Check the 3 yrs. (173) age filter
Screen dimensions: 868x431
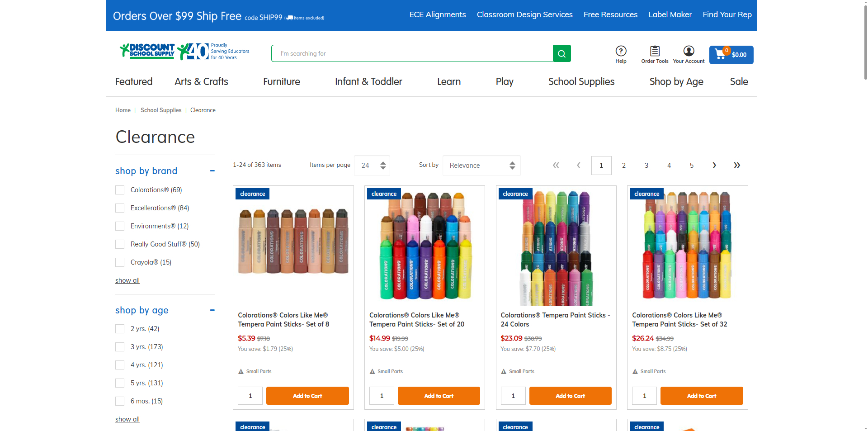(120, 347)
